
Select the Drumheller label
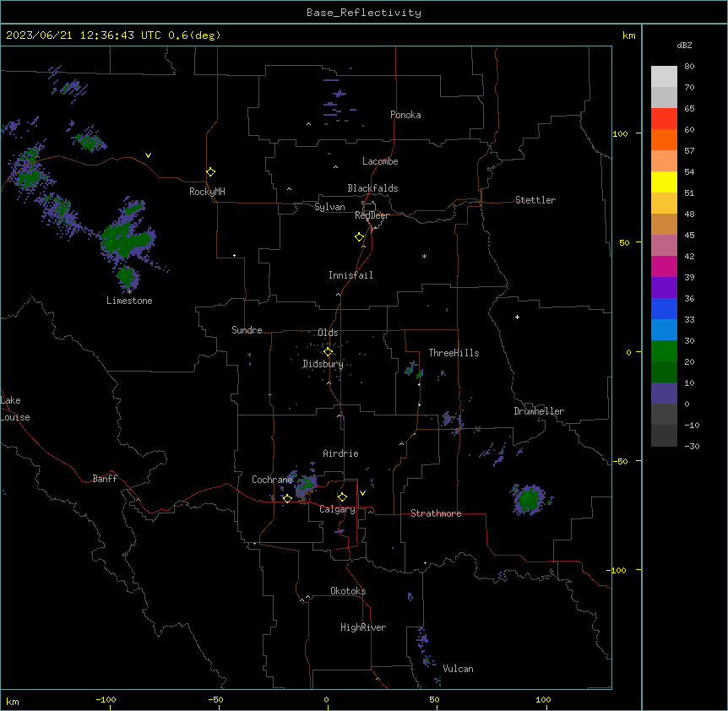click(x=539, y=411)
